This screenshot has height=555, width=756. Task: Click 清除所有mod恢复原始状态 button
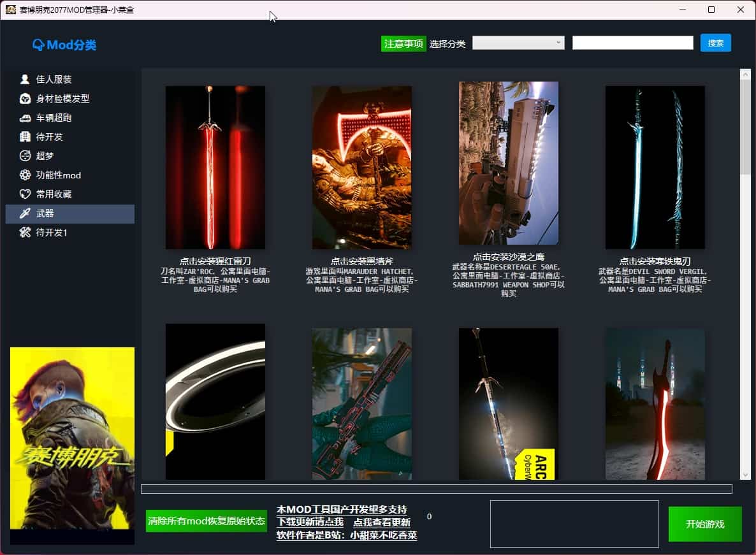pos(207,521)
